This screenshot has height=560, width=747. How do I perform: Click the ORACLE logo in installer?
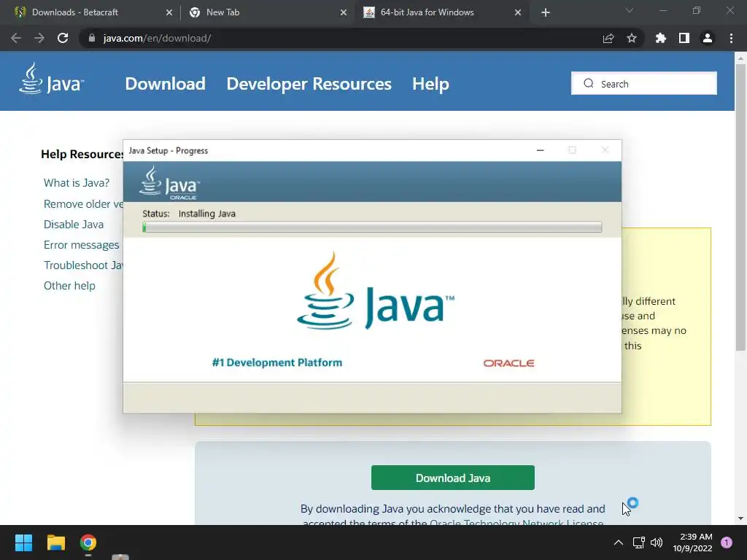point(508,363)
